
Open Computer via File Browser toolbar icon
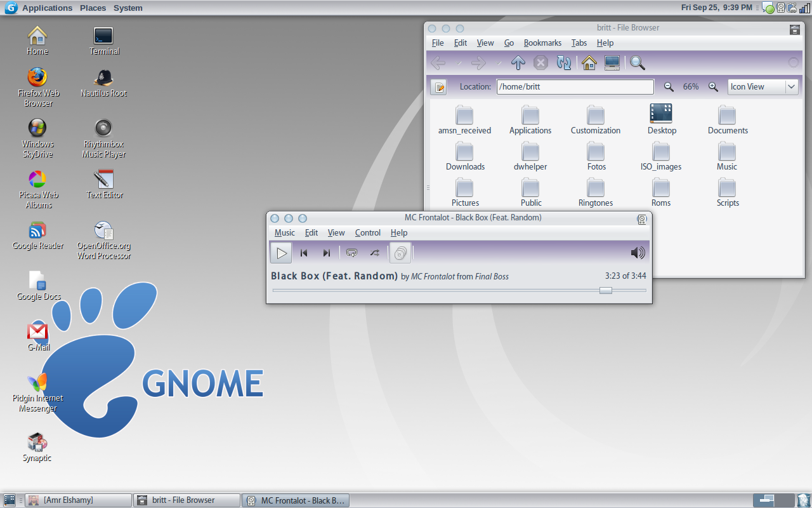tap(612, 63)
